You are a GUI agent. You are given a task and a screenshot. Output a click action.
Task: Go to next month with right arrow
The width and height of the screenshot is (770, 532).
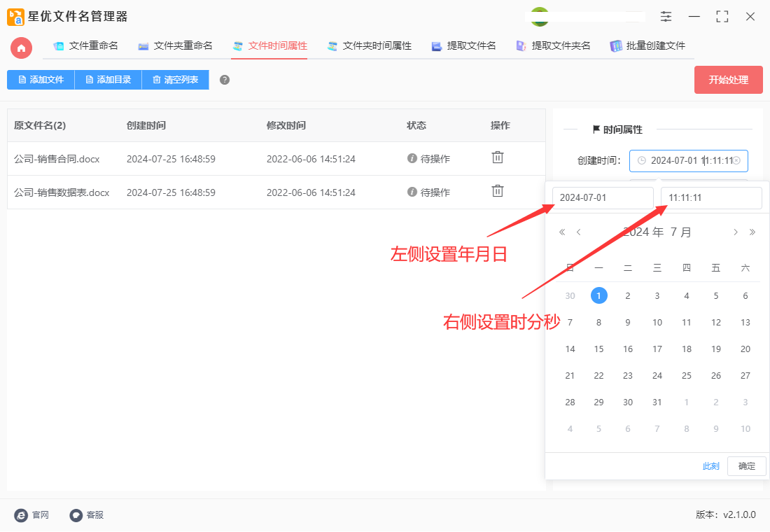[736, 232]
